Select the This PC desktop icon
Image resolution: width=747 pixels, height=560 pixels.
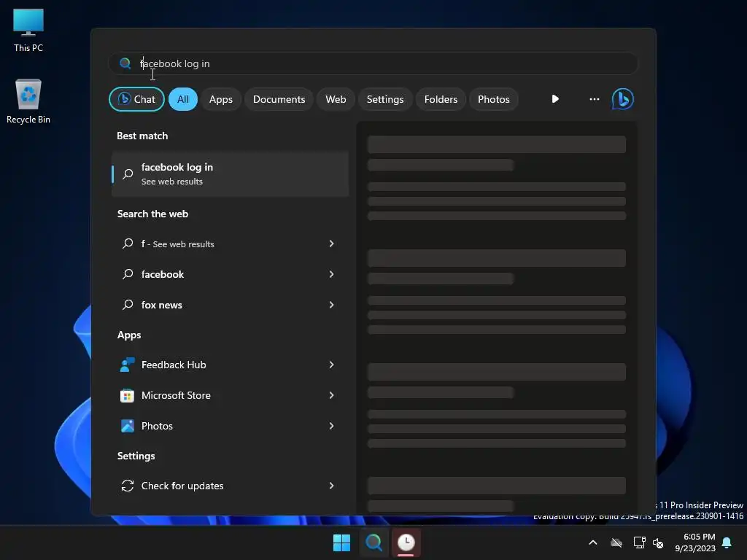coord(28,31)
